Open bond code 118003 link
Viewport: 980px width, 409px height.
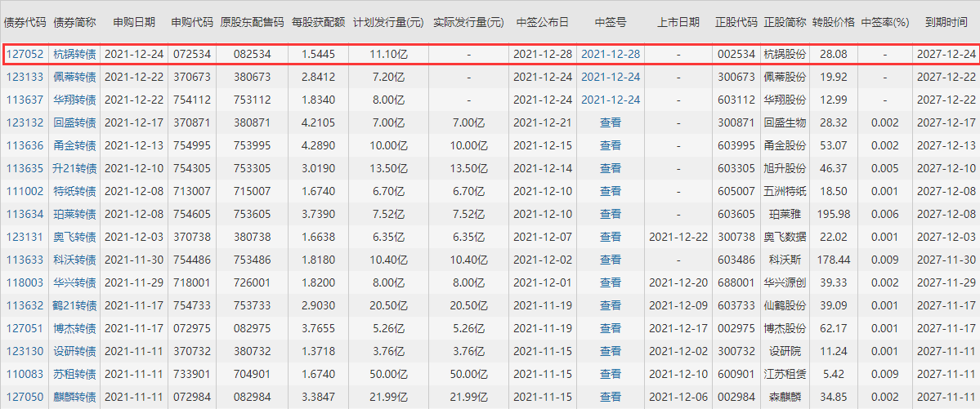coord(24,282)
